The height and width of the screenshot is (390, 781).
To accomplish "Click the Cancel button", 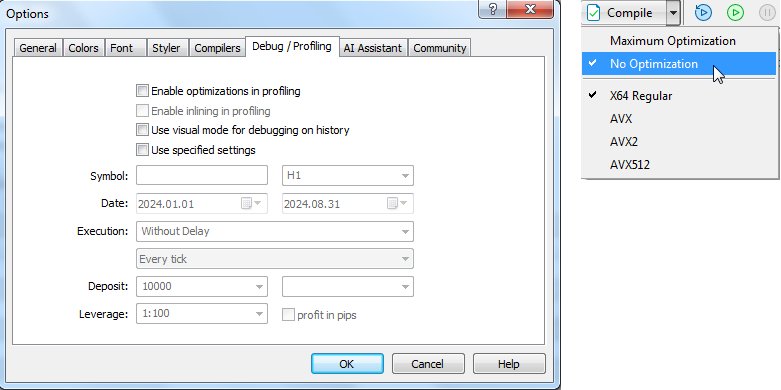I will pyautogui.click(x=428, y=364).
